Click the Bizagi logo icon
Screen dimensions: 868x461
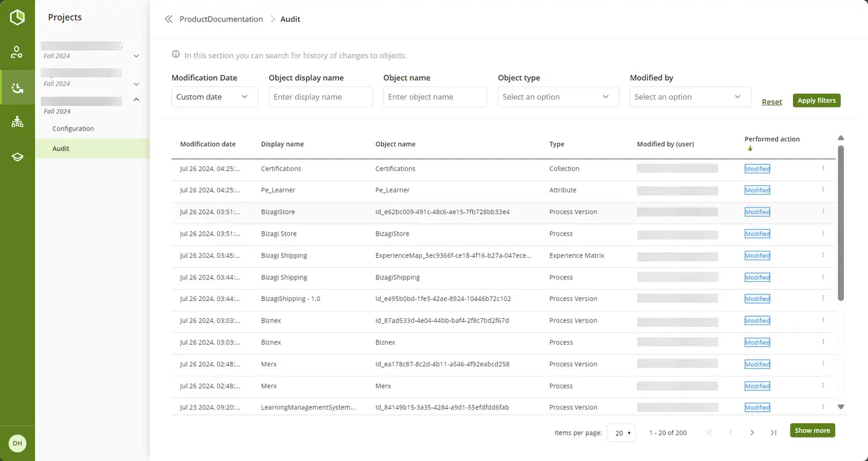click(x=17, y=17)
